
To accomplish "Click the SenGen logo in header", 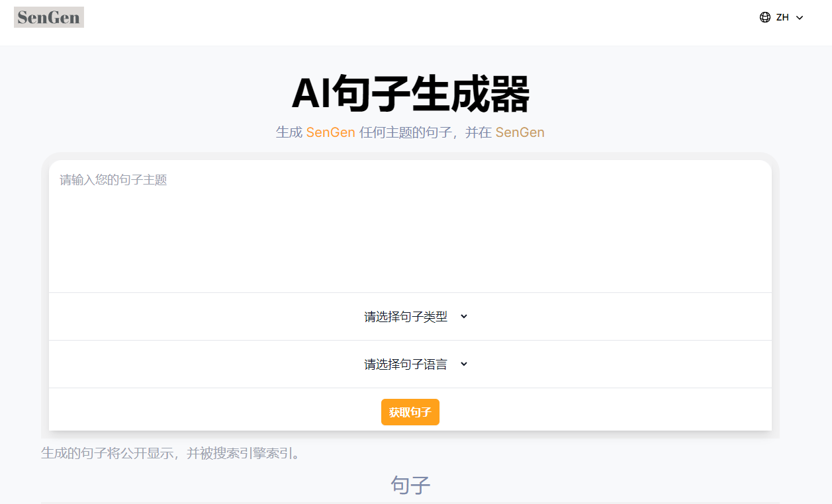I will click(49, 17).
